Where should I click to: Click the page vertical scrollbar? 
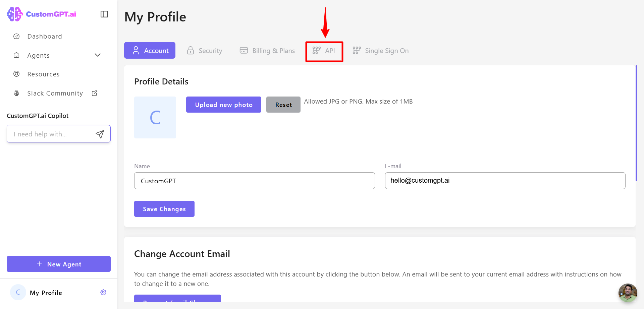[636, 123]
